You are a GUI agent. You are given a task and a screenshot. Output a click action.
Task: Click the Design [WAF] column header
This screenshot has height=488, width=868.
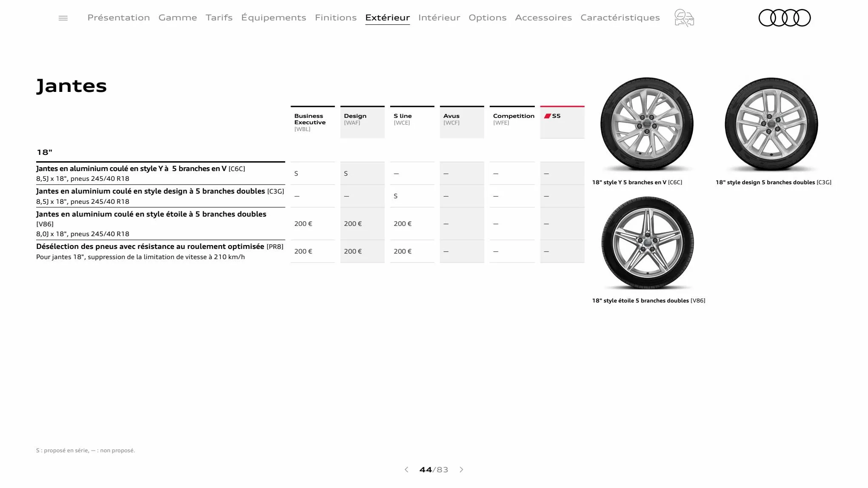click(x=363, y=122)
